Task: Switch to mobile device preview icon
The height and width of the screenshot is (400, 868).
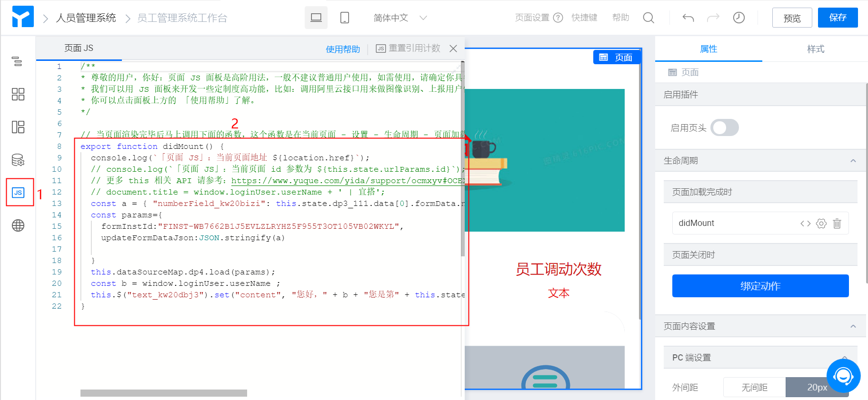Action: coord(345,18)
